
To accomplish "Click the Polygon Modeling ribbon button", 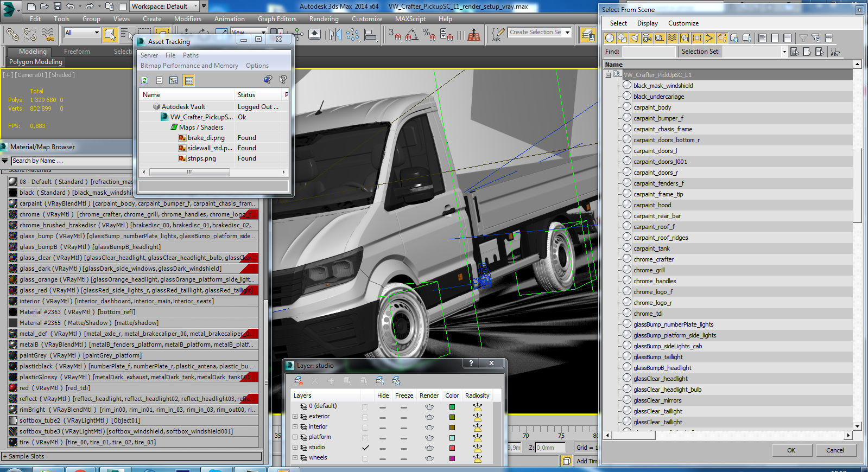I will (36, 62).
